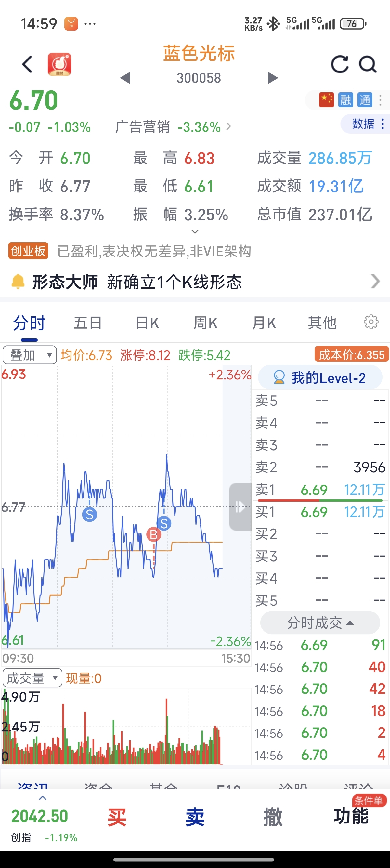Open chart settings gear
This screenshot has height=868, width=390.
tap(371, 322)
